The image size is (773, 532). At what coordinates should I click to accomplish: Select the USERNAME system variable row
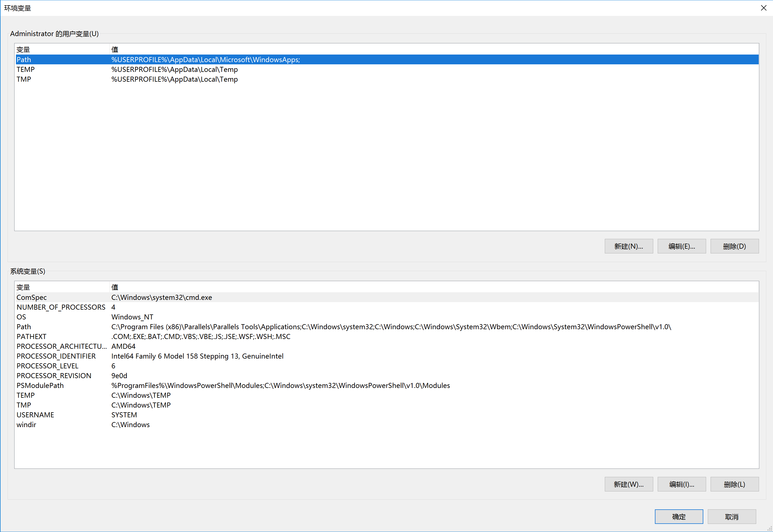tap(35, 415)
